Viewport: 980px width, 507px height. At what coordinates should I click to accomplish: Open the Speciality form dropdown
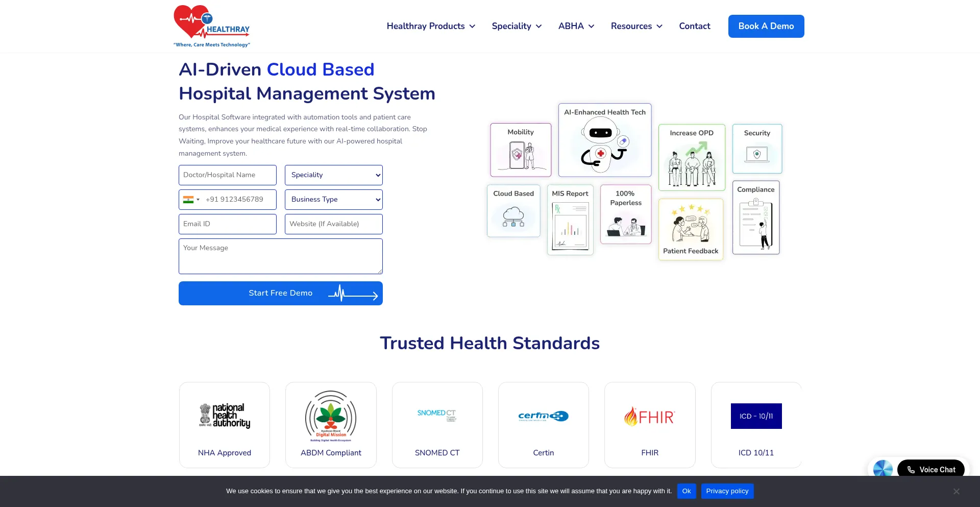click(333, 175)
